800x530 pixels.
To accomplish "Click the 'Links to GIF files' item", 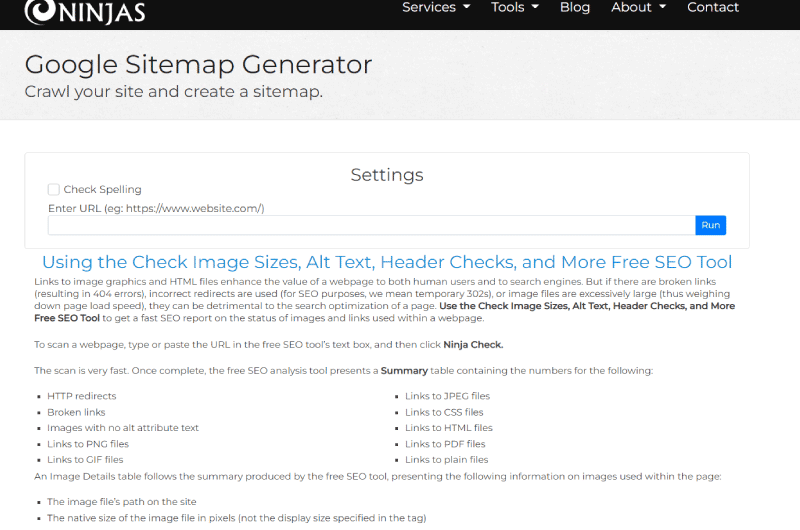I will pos(85,460).
